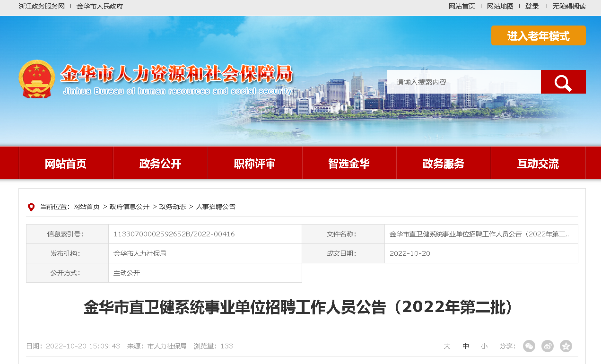Open the 互动交流 navigation menu

(x=538, y=164)
